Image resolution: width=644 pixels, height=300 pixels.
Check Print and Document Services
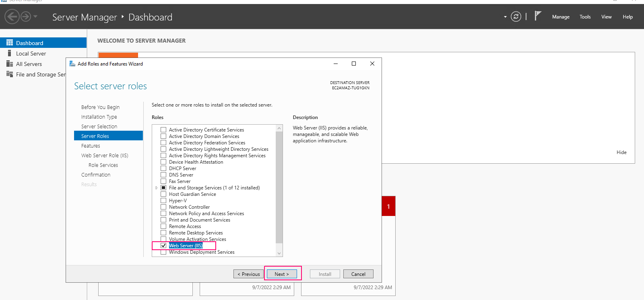(x=163, y=220)
